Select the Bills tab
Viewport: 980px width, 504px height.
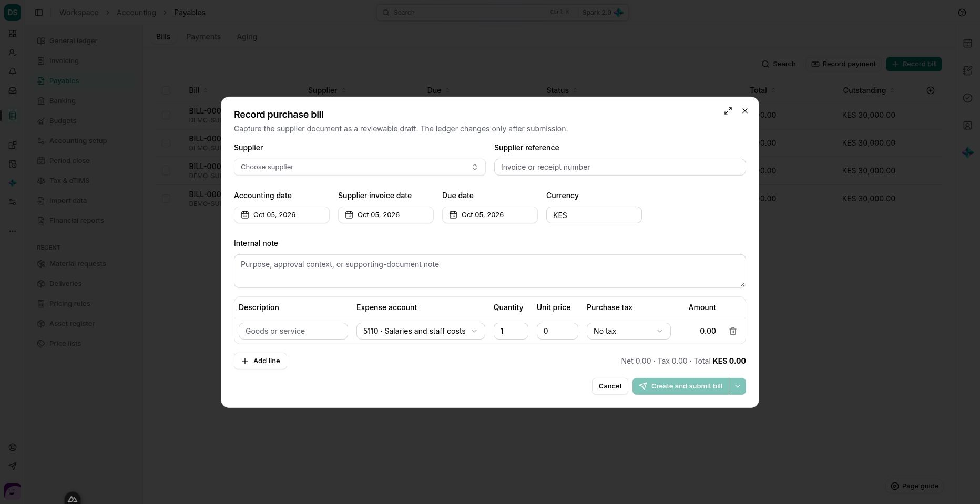point(163,37)
